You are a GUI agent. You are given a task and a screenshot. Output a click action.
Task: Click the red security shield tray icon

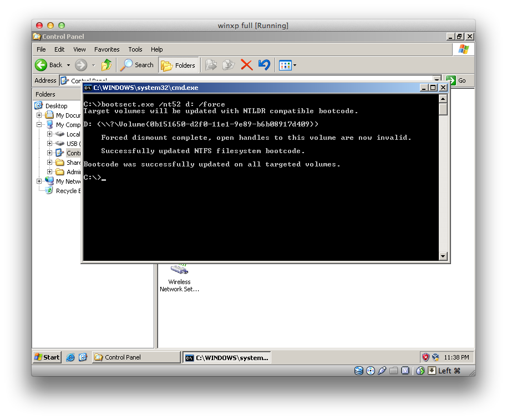coord(425,357)
